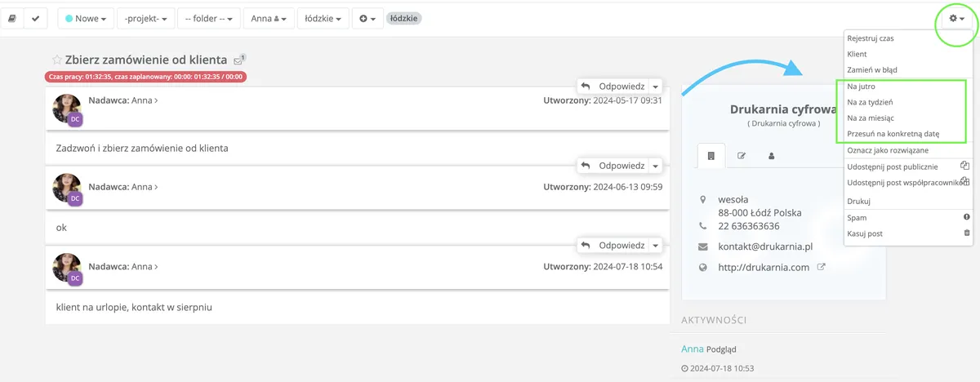980x382 pixels.
Task: Select Udostępnij post współpracownikom
Action: click(906, 183)
